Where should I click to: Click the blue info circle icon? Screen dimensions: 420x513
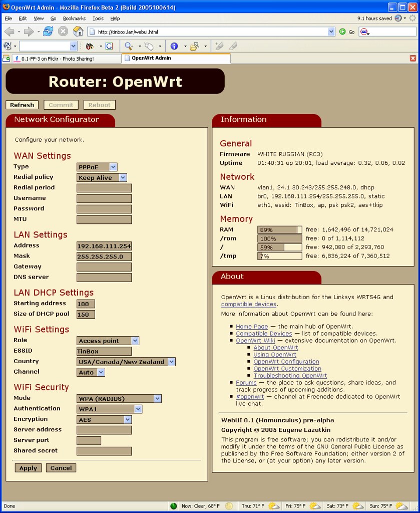pyautogui.click(x=174, y=46)
